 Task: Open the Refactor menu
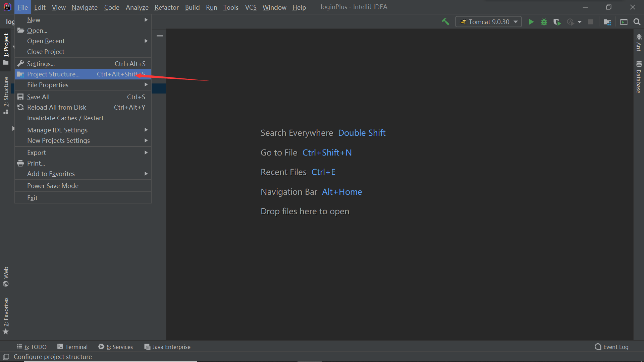pyautogui.click(x=166, y=7)
